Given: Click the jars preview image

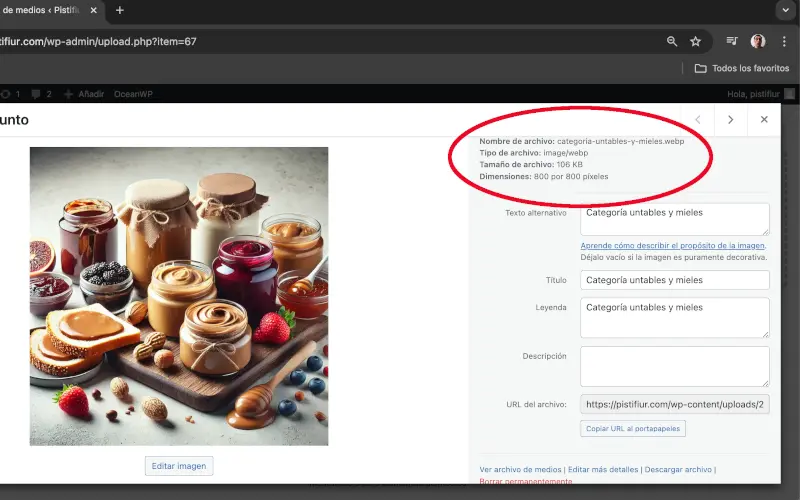Looking at the screenshot, I should (x=179, y=296).
